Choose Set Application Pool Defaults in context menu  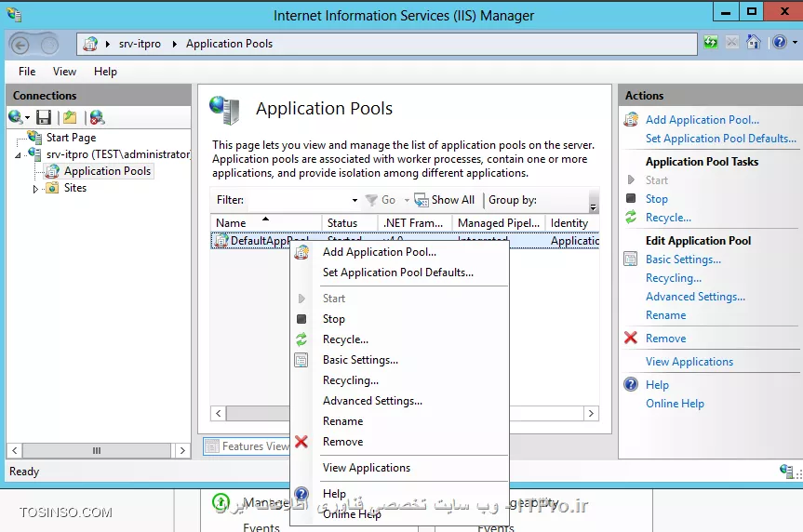399,273
